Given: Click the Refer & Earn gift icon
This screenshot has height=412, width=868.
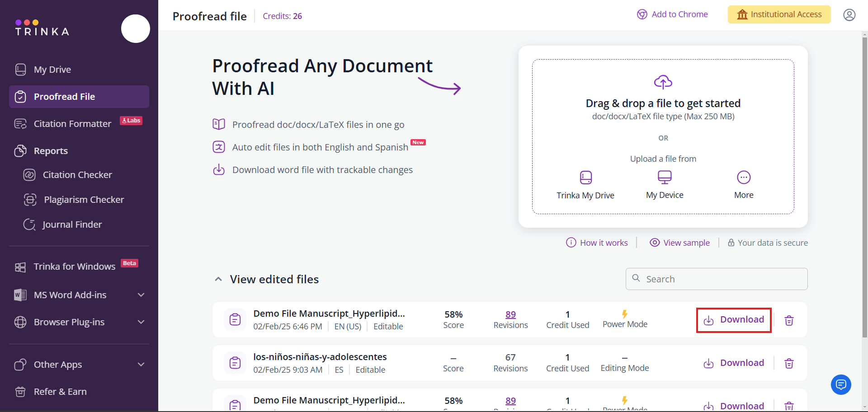Looking at the screenshot, I should tap(20, 392).
